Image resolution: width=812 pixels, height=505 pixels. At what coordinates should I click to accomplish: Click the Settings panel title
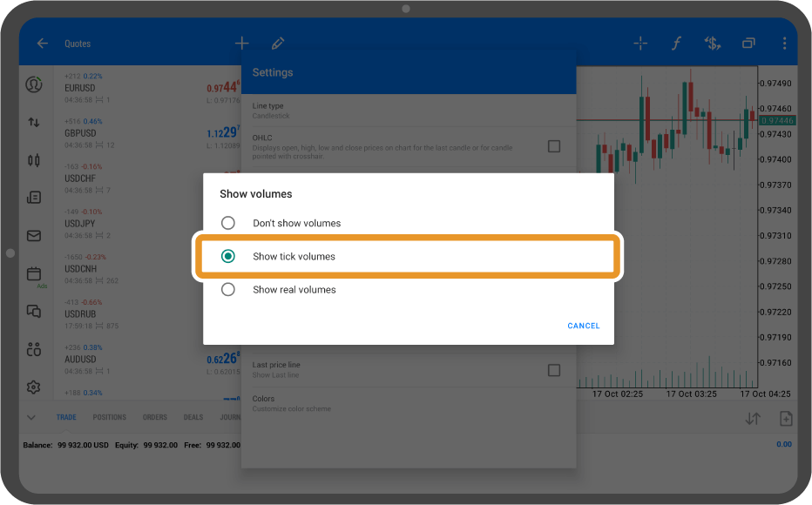[x=273, y=72]
